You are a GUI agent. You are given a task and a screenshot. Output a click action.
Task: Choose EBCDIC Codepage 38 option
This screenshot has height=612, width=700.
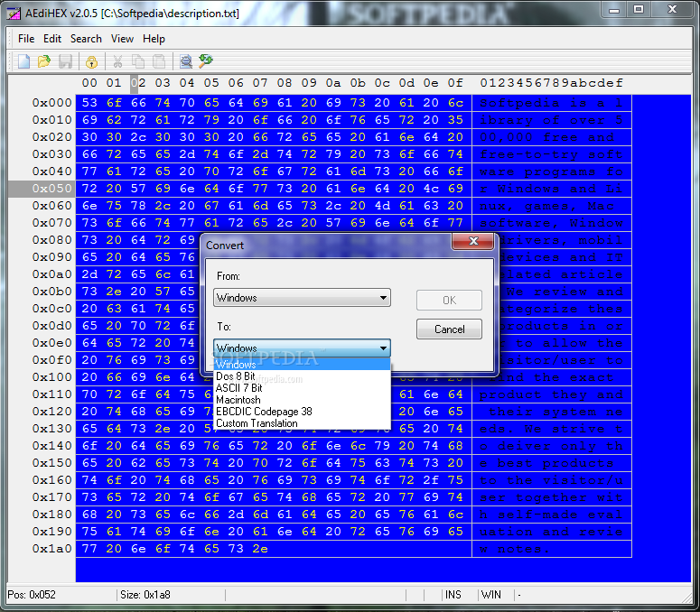point(303,412)
